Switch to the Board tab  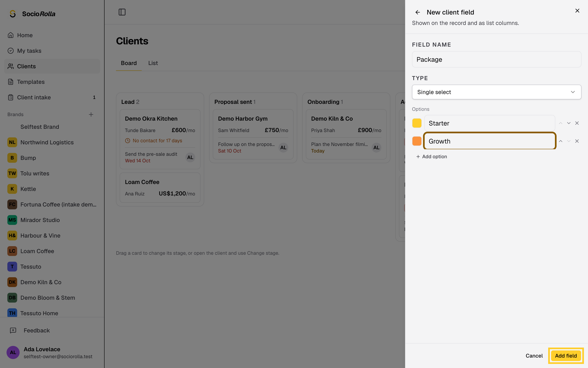[x=129, y=63]
